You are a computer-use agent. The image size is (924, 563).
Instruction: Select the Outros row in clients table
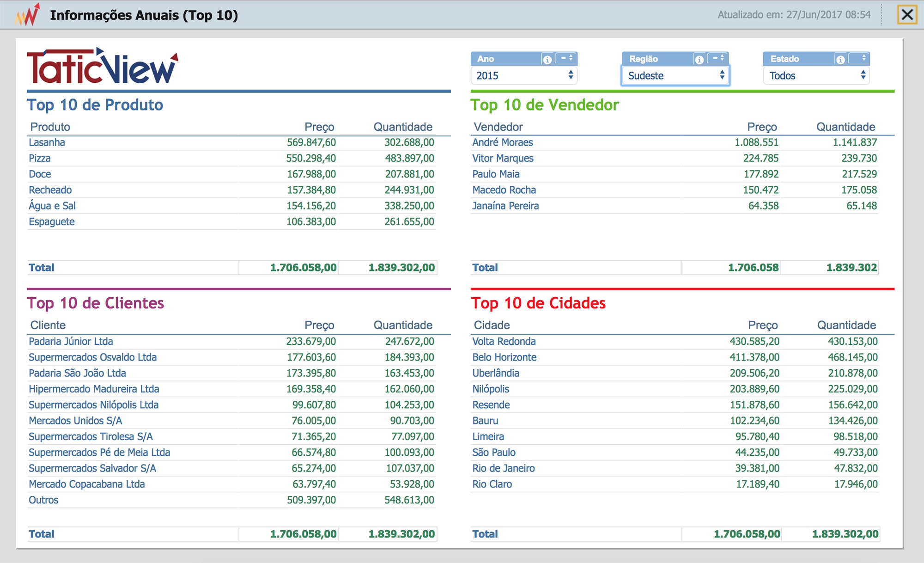pos(231,500)
